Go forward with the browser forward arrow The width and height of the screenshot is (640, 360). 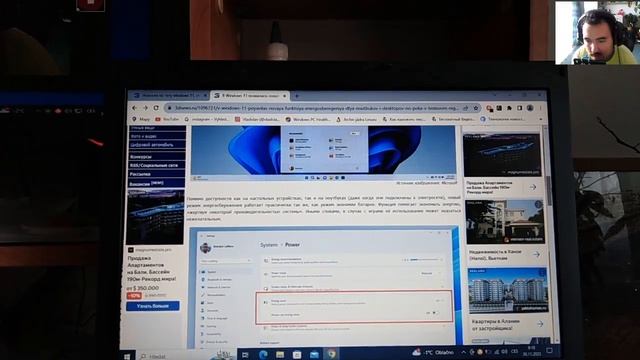pyautogui.click(x=145, y=108)
